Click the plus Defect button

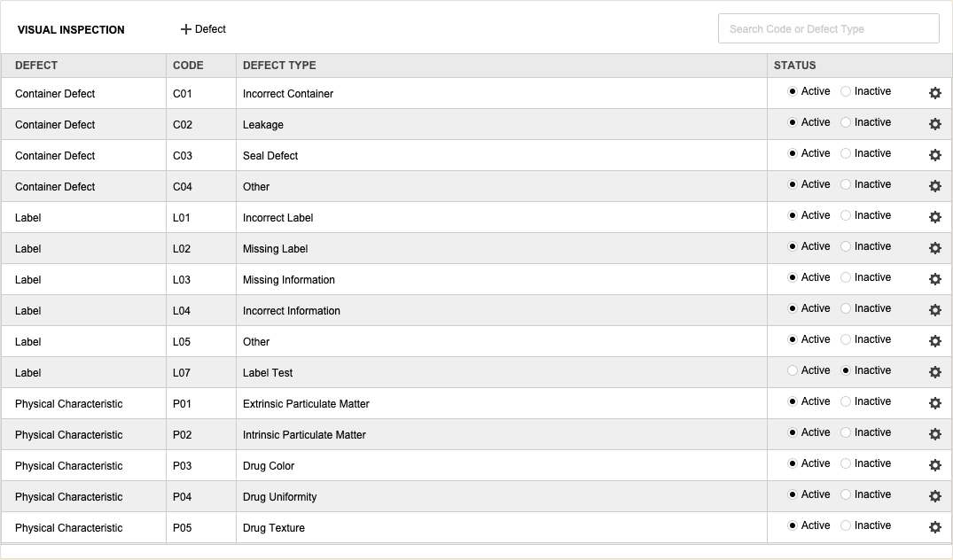204,29
